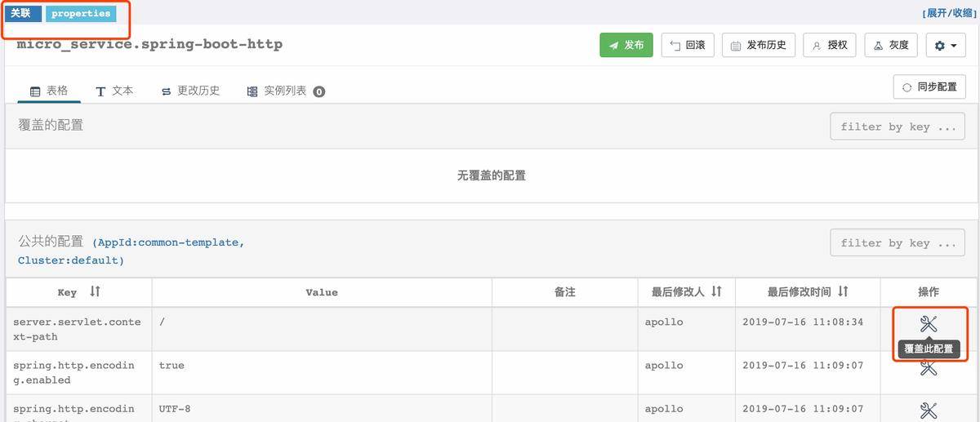Open the gear settings dropdown
Screen dimensions: 980x422
(946, 45)
